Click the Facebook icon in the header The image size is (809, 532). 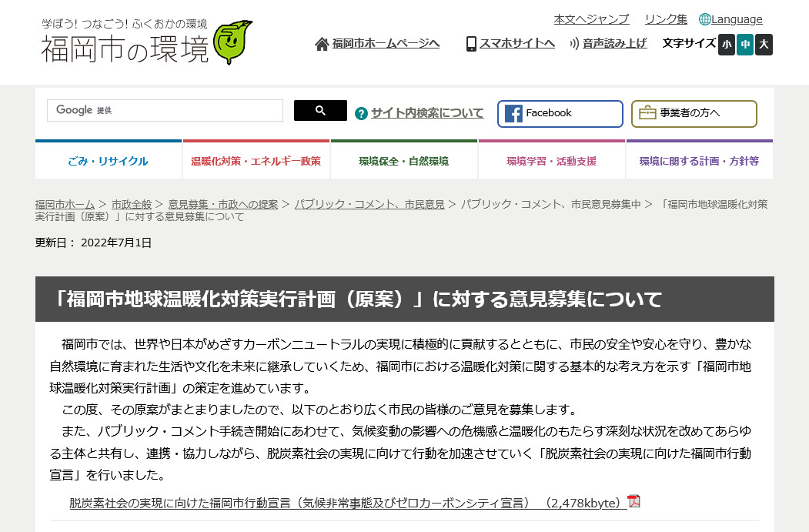pyautogui.click(x=514, y=113)
